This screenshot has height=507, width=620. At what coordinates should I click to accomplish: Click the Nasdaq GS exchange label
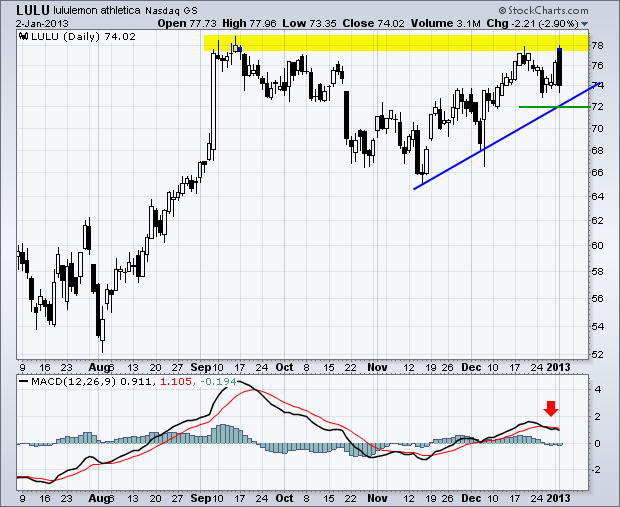point(171,11)
